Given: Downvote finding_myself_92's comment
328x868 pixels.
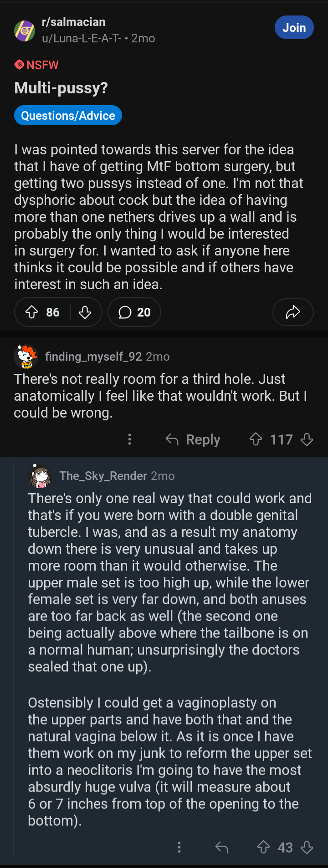Looking at the screenshot, I should [307, 439].
